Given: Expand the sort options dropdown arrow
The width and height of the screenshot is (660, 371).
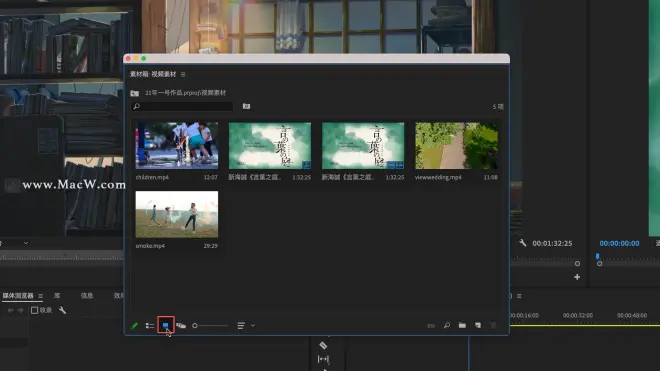Looking at the screenshot, I should pos(253,326).
